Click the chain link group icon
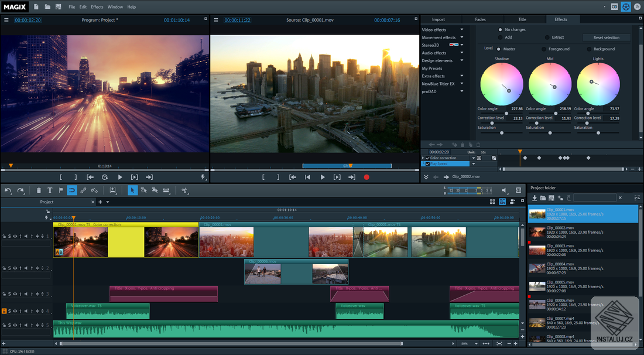The image size is (644, 355). [x=83, y=190]
